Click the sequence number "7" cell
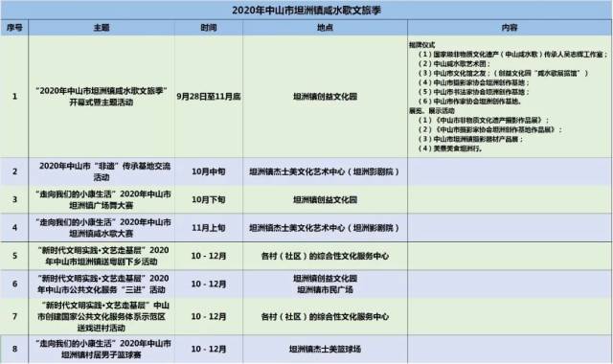This screenshot has width=613, height=364. 14,316
